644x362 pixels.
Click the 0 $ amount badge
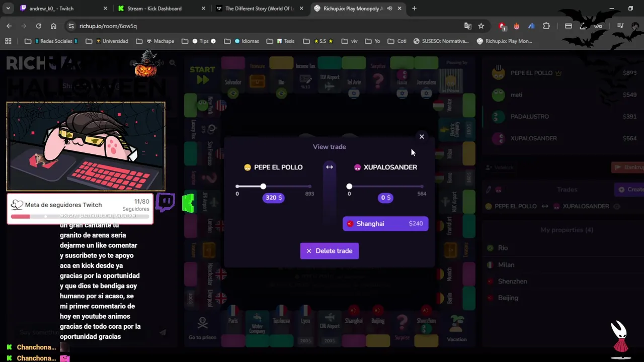[386, 198]
